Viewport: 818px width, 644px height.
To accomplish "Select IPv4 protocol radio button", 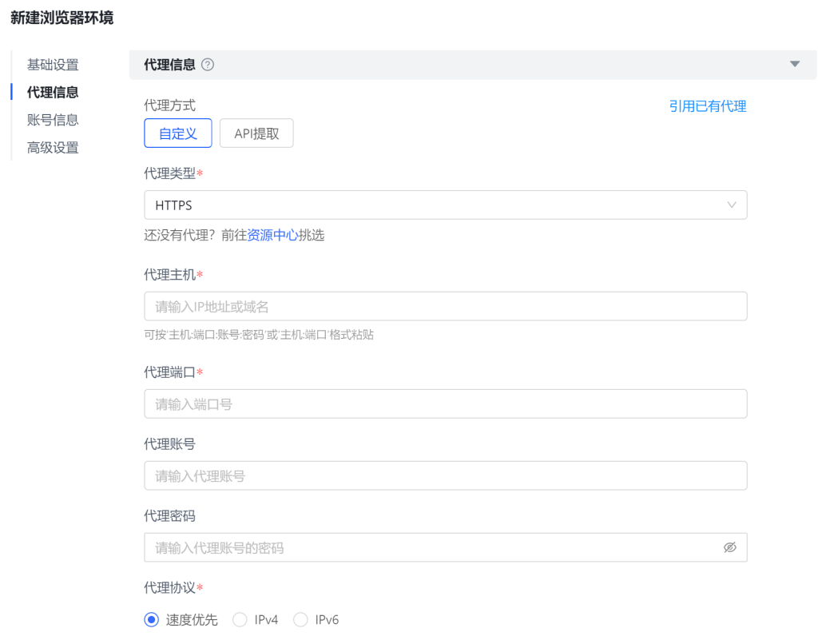I will point(240,620).
